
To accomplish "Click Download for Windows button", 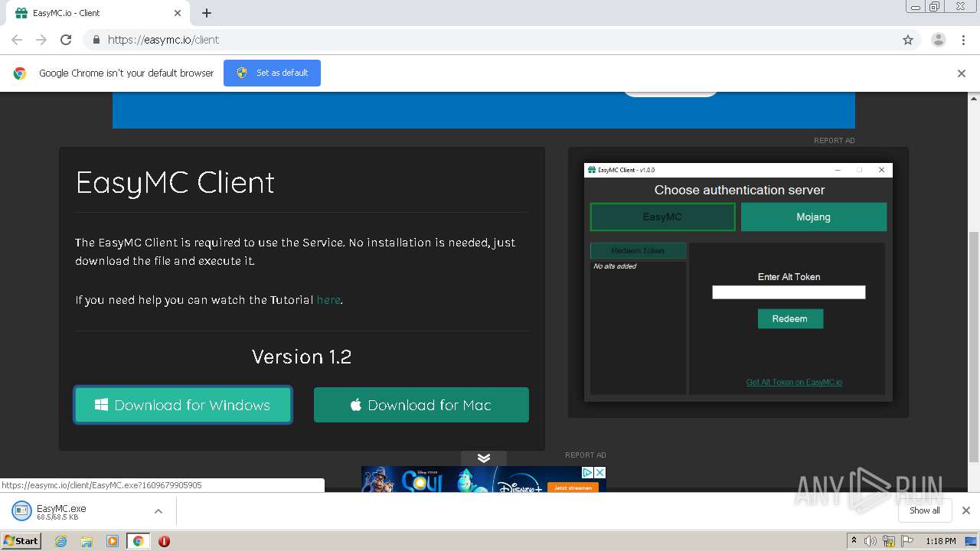I will [183, 405].
